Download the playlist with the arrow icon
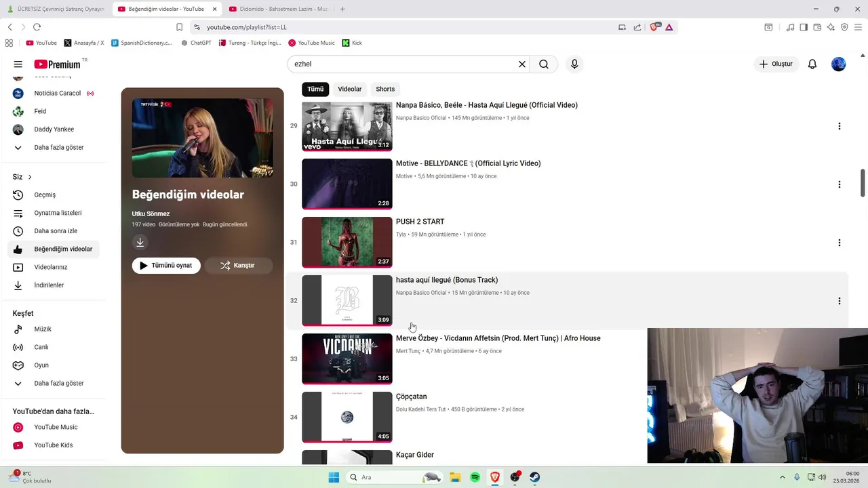Viewport: 868px width, 488px height. pos(140,242)
